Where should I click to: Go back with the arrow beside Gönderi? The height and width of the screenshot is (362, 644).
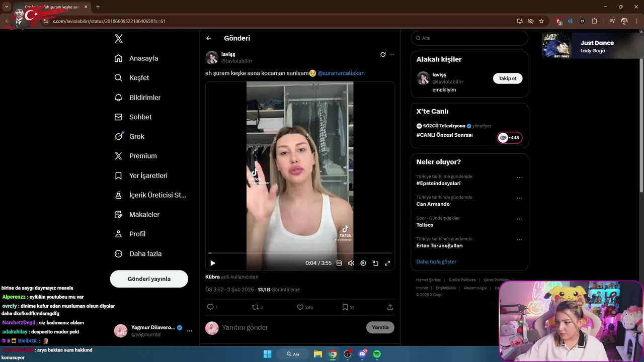209,38
